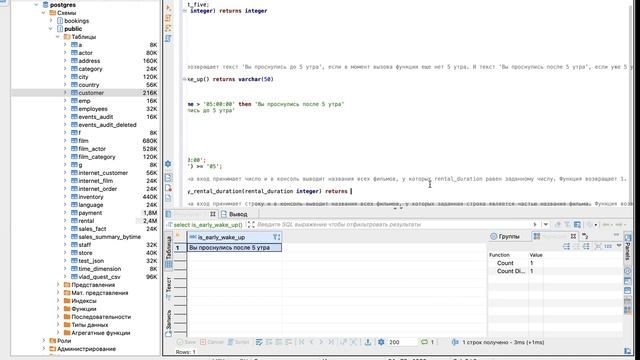Open filter history dropdown arrow
Screen dimensions: 640x360
pyautogui.click(x=546, y=224)
